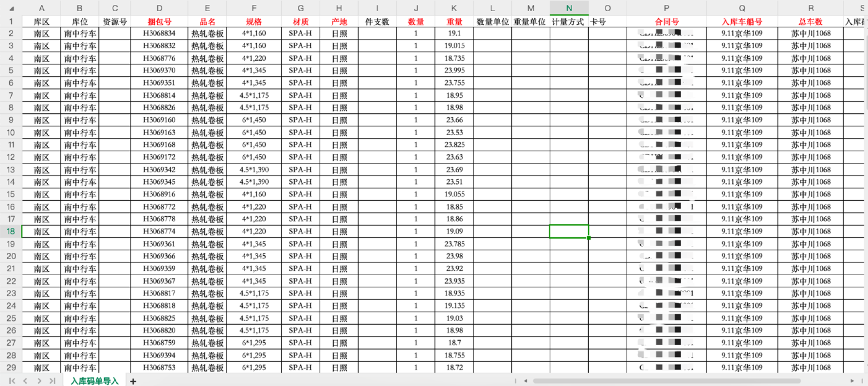Click the 合同号 header cell

pyautogui.click(x=666, y=21)
